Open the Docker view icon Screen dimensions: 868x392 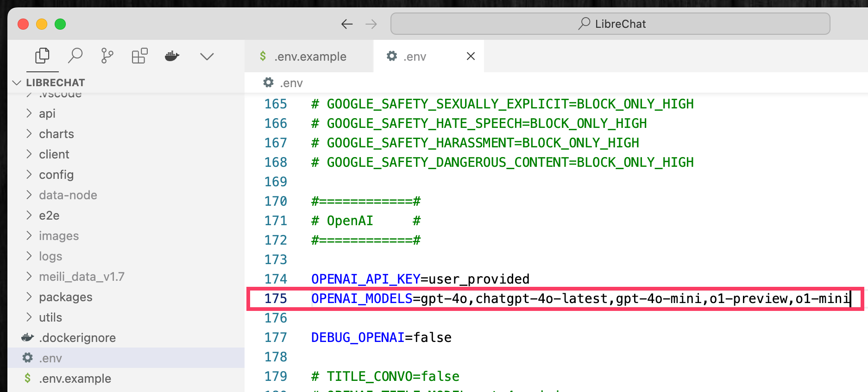[x=172, y=56]
